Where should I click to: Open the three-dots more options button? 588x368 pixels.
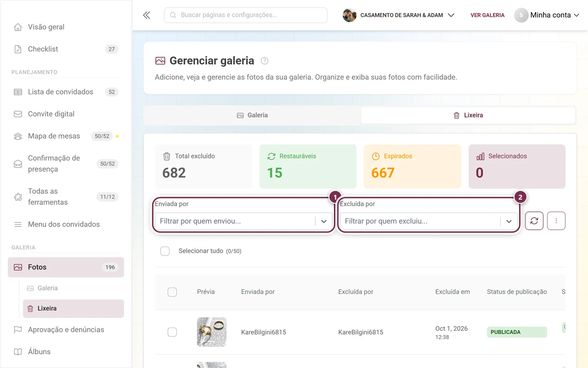point(556,221)
